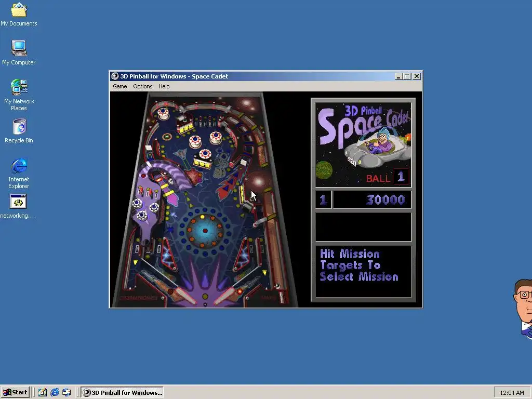Click the Space Cadet logo artwork
This screenshot has width=532, height=399.
tap(363, 144)
